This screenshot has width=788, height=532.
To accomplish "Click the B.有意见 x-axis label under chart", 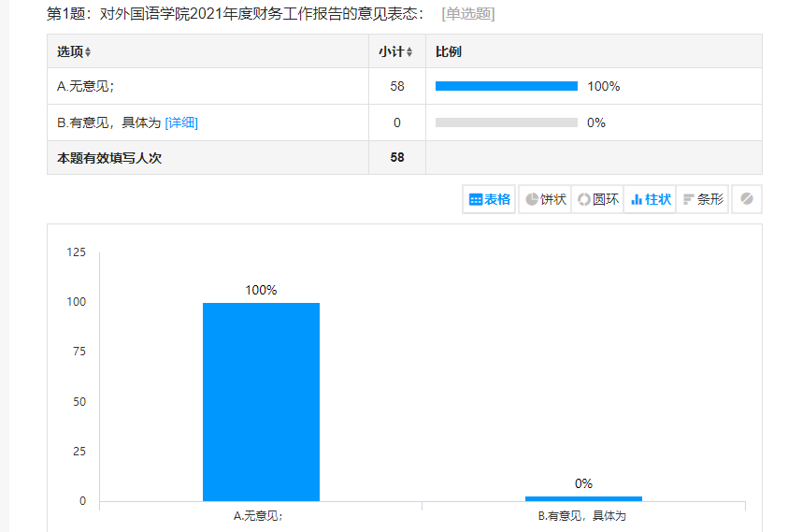I will pos(581,516).
